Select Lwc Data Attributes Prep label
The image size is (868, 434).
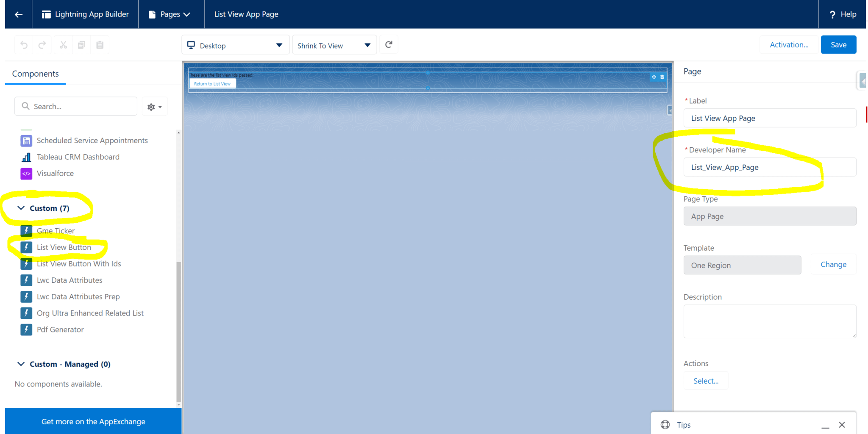tap(78, 297)
